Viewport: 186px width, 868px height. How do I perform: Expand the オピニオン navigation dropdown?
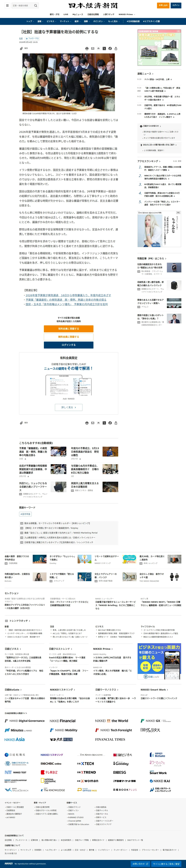coord(99,21)
